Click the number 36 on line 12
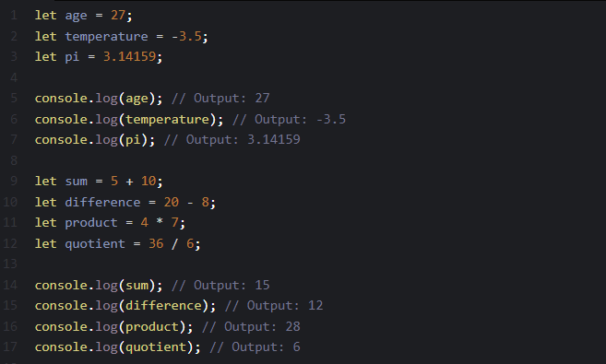Viewport: 606px width, 364px height. click(156, 243)
